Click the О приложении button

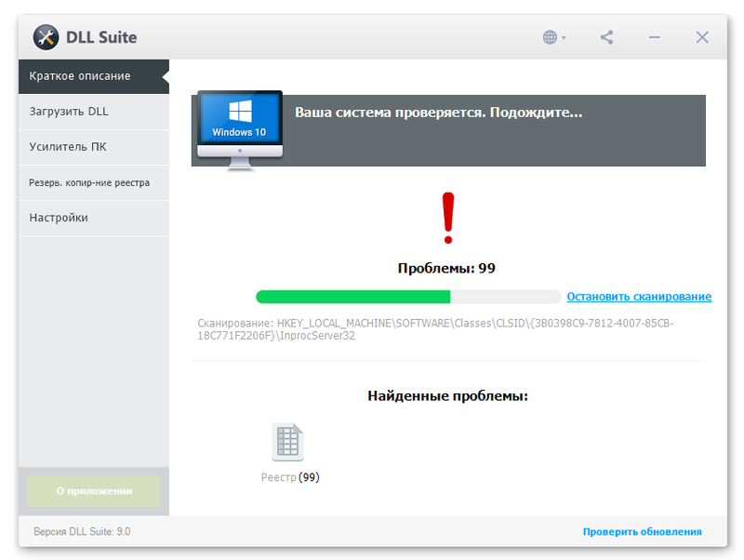pyautogui.click(x=94, y=491)
